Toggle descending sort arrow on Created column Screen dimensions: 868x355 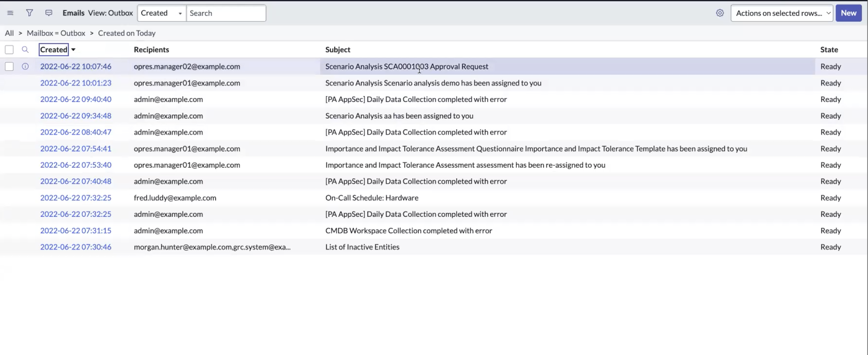[x=73, y=50]
